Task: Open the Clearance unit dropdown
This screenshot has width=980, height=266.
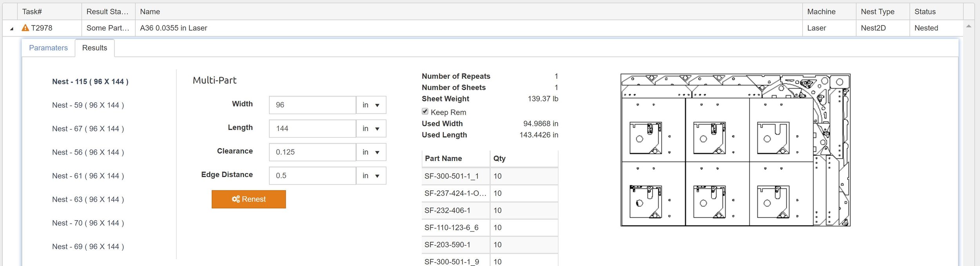Action: tap(371, 152)
